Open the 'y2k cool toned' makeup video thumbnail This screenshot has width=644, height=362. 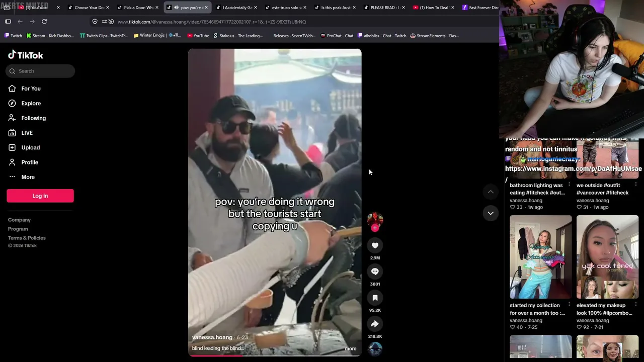click(607, 257)
